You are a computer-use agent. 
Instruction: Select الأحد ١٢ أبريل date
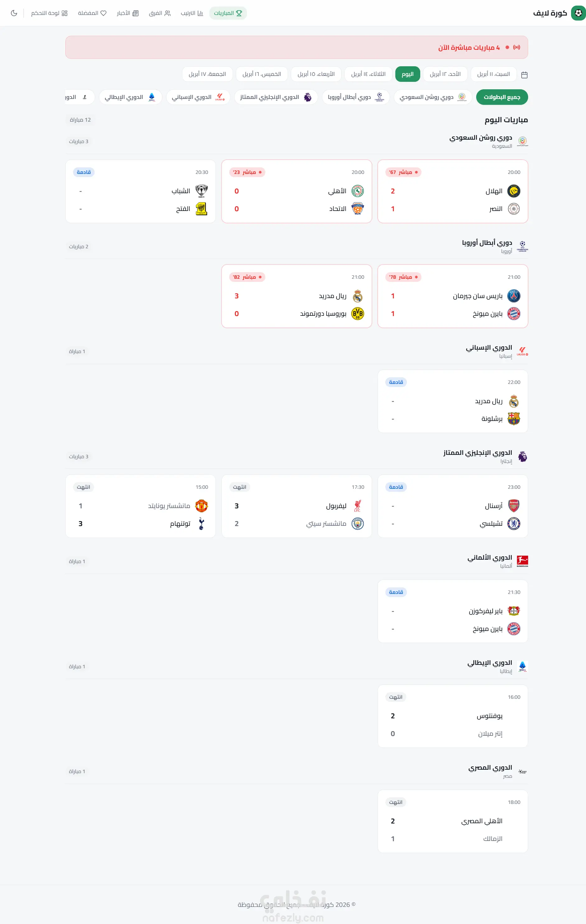pos(445,74)
